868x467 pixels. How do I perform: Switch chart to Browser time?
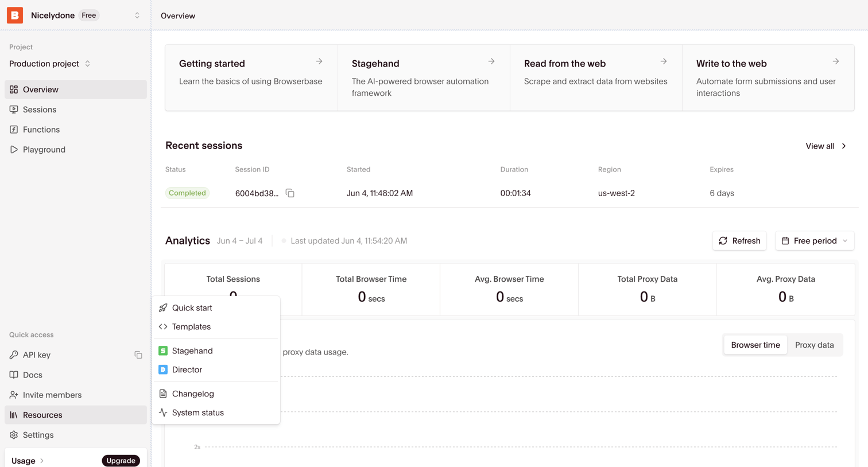(755, 345)
